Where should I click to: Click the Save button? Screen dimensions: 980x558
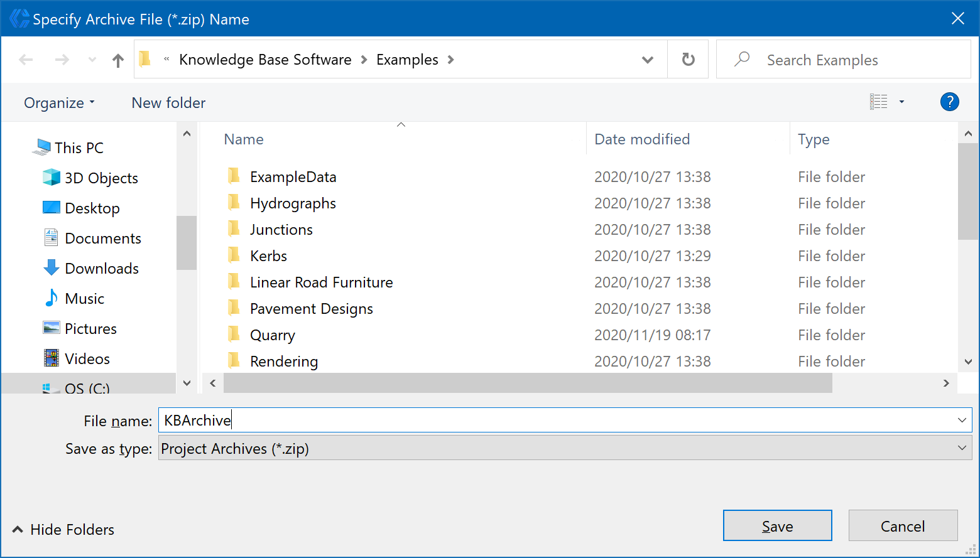click(777, 526)
